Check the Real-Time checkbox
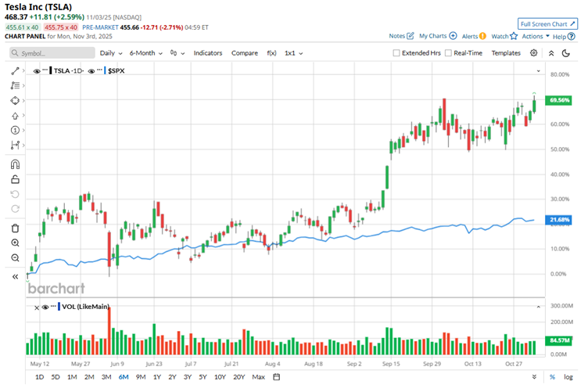The image size is (588, 392). click(447, 53)
